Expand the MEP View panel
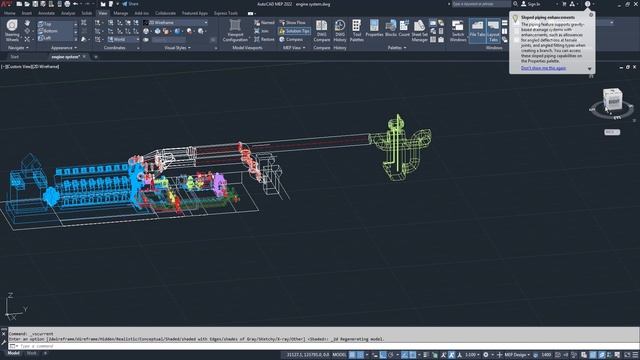 [294, 48]
